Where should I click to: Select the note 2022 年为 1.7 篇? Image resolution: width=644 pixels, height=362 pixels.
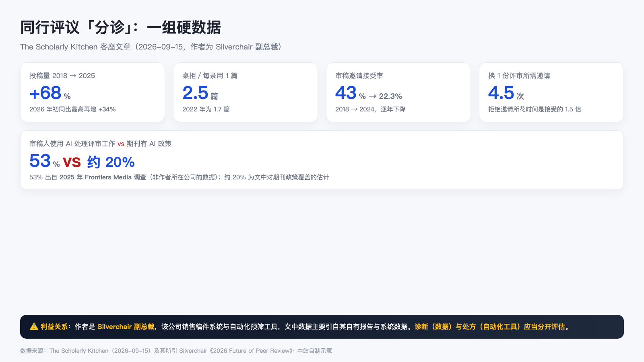tap(206, 109)
